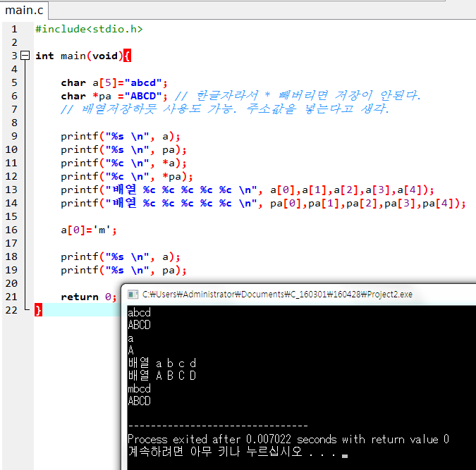Click the printf with *a on line 11
Viewport: 476px width, 470px height.
pos(123,163)
